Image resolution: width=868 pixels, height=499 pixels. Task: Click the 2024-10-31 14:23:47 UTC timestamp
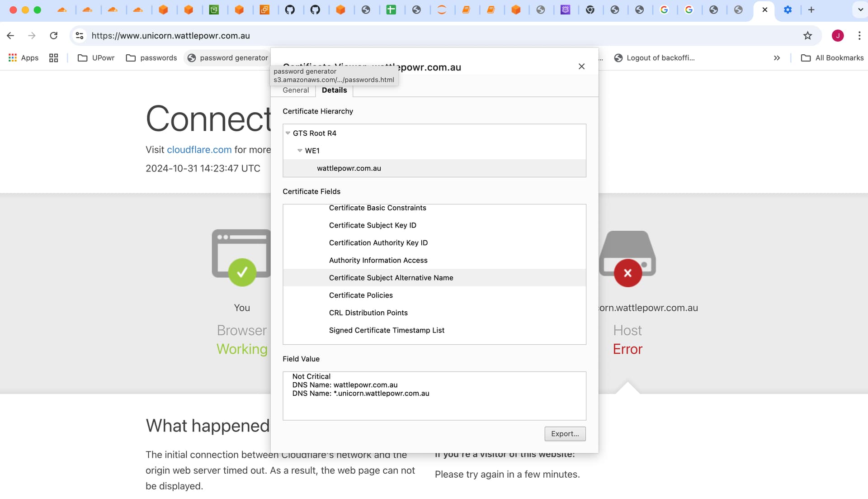pos(203,168)
